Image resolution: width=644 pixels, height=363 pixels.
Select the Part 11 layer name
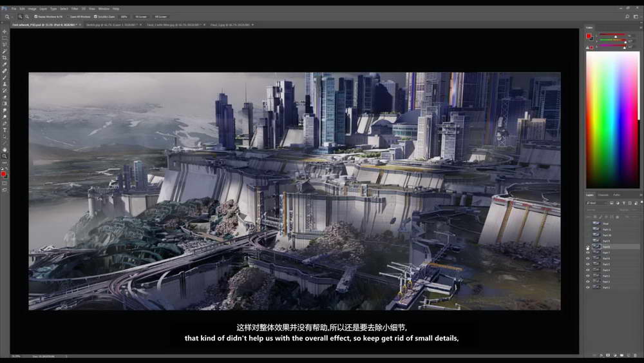(607, 230)
